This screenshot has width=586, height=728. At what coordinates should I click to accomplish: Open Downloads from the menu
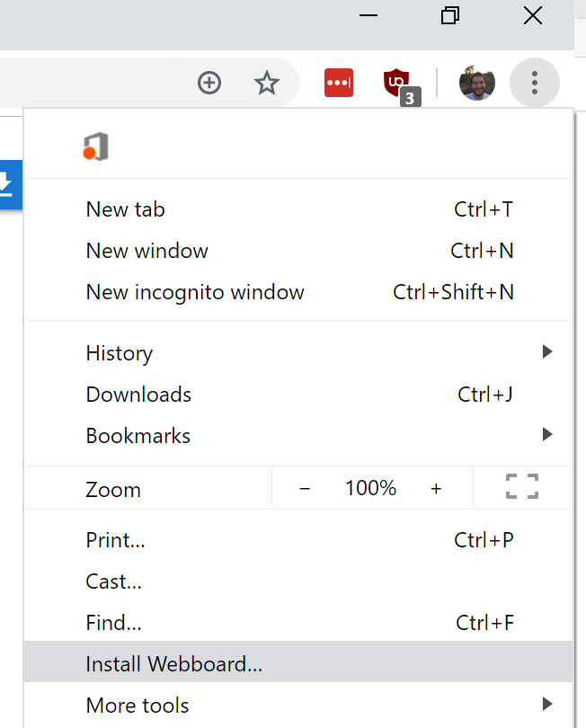click(138, 394)
